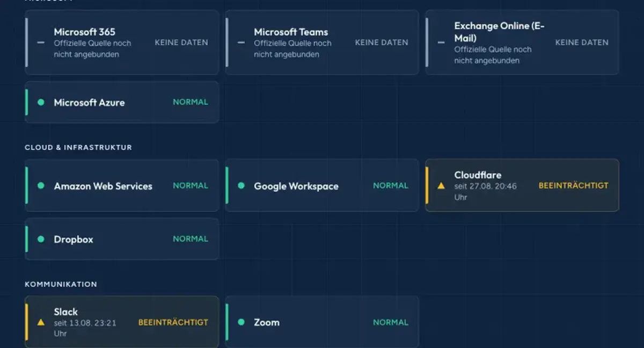This screenshot has width=644, height=348.
Task: Select the Microsoft Azure service title
Action: tap(89, 103)
